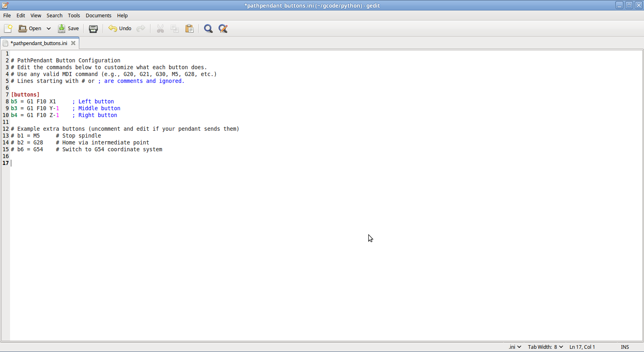Open the .ini syntax highlighting dropdown
The height and width of the screenshot is (352, 644).
[515, 347]
